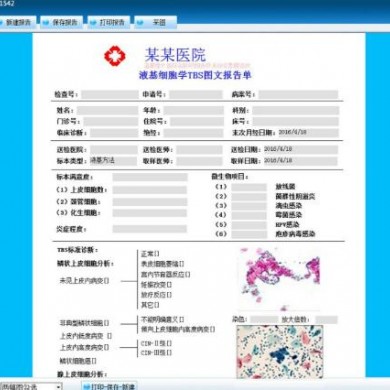The height and width of the screenshot is (390, 390).
Task: Click the 送检日期 date field
Action: [x=300, y=150]
